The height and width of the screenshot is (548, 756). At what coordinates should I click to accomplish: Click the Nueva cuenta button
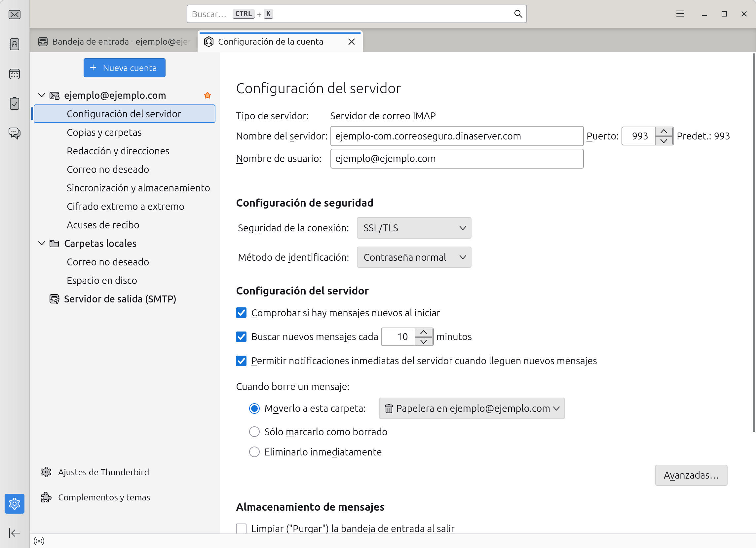pyautogui.click(x=124, y=68)
